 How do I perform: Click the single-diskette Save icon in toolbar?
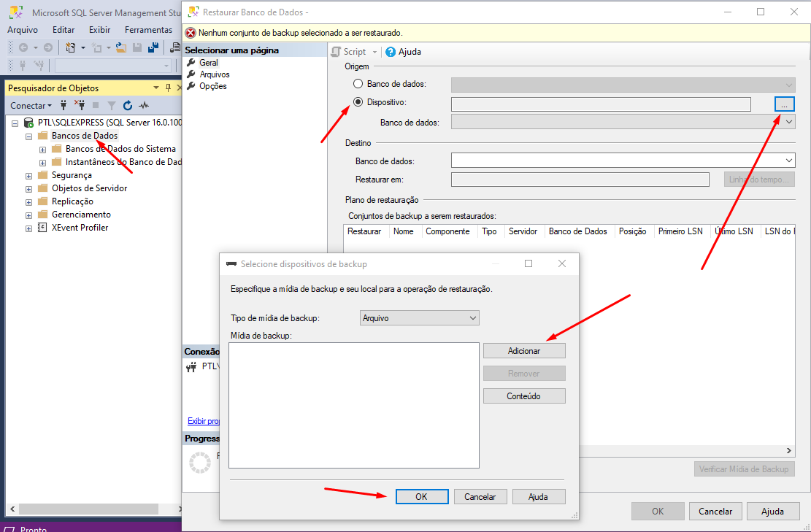coord(137,47)
